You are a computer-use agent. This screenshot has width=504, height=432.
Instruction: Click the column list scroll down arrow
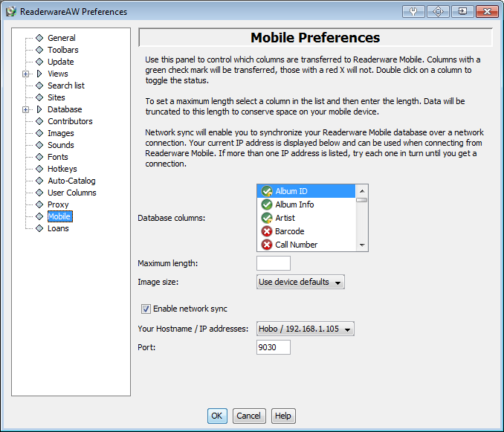(362, 245)
